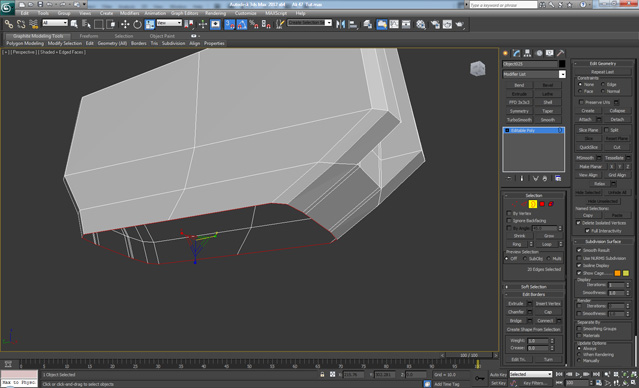Click the Bridge button
This screenshot has width=639, height=388.
(516, 321)
